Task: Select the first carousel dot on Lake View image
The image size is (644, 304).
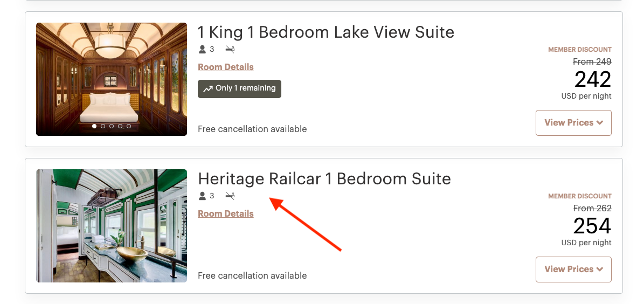Action: coord(94,126)
